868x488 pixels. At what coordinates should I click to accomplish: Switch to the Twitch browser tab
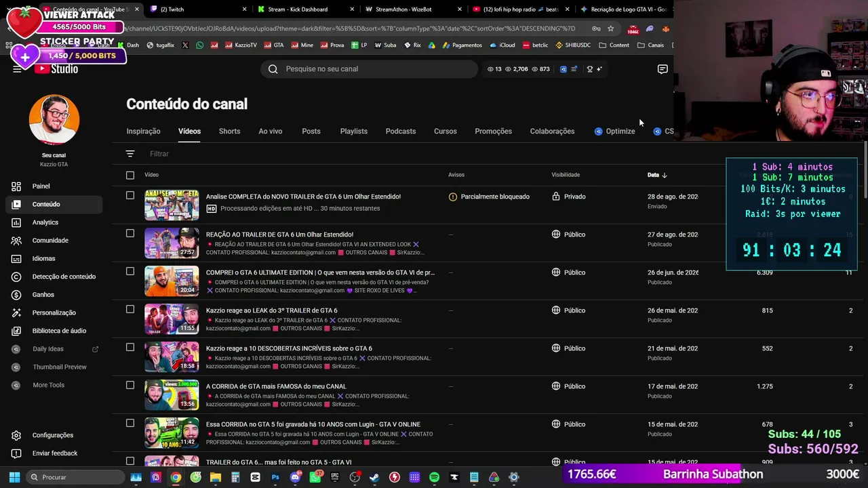pos(197,9)
